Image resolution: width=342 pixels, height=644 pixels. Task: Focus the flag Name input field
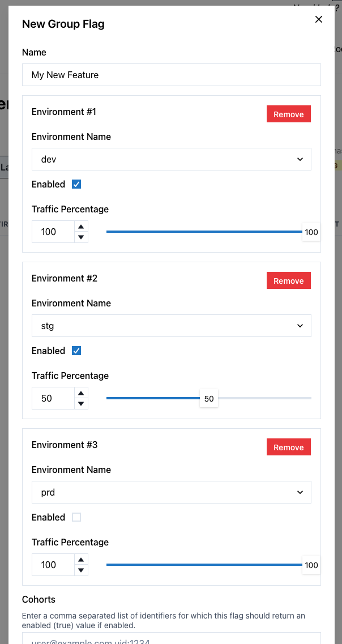[171, 75]
